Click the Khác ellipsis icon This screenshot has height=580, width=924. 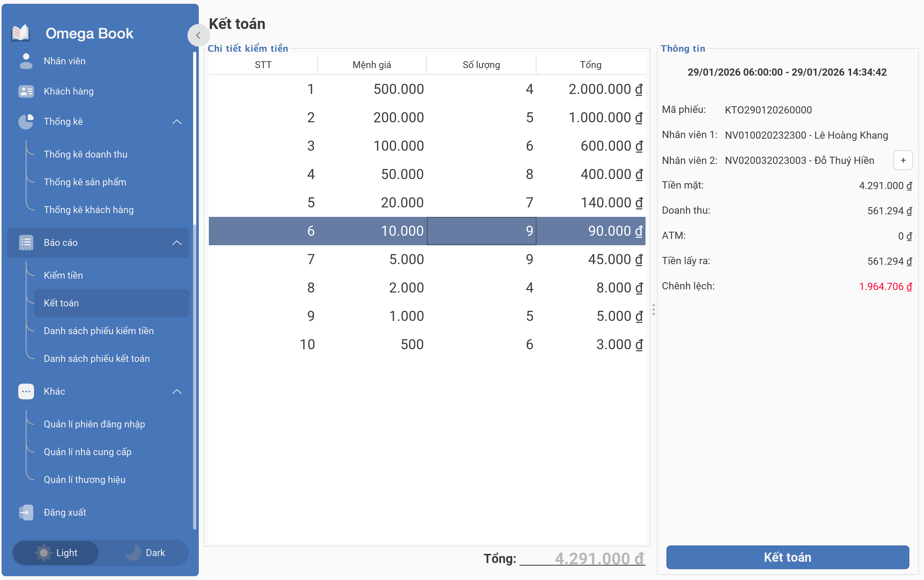[x=26, y=391]
